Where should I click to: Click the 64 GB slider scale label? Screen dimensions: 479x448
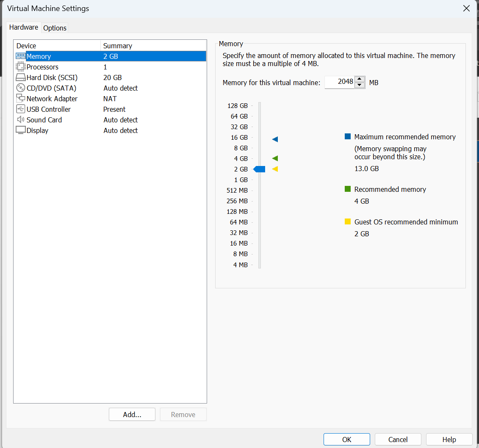click(x=239, y=116)
